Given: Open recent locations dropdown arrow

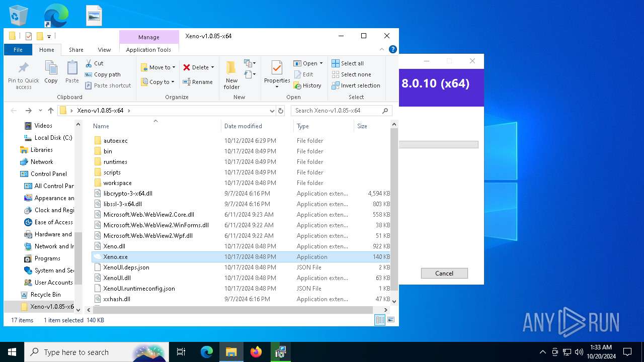Looking at the screenshot, I should pyautogui.click(x=40, y=111).
